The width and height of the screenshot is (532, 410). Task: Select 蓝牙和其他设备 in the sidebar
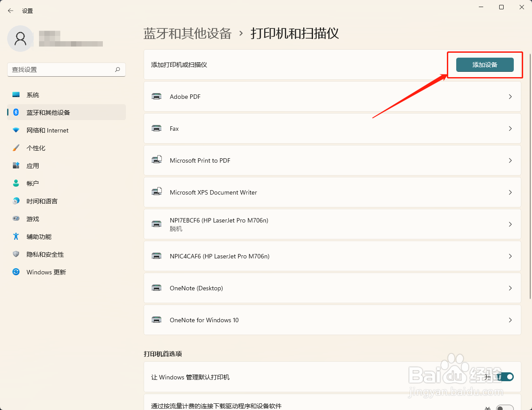[x=66, y=113]
